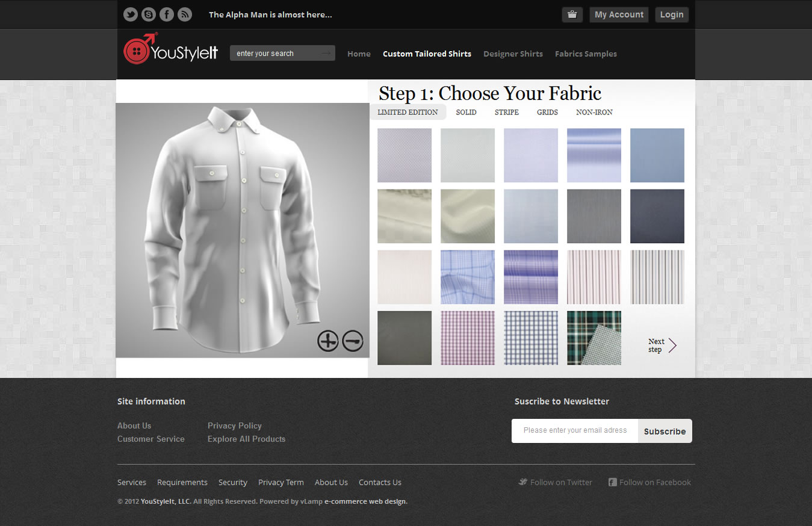Switch to the Solid fabric tab
This screenshot has width=812, height=526.
pyautogui.click(x=466, y=112)
